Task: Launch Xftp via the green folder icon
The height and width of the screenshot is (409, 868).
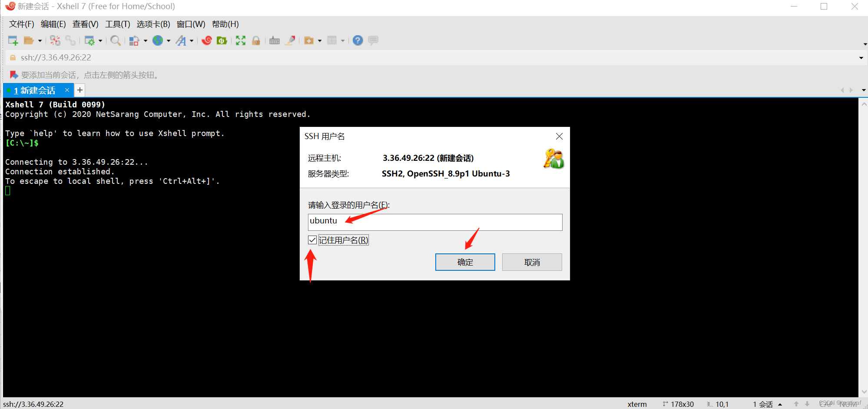Action: pos(222,40)
